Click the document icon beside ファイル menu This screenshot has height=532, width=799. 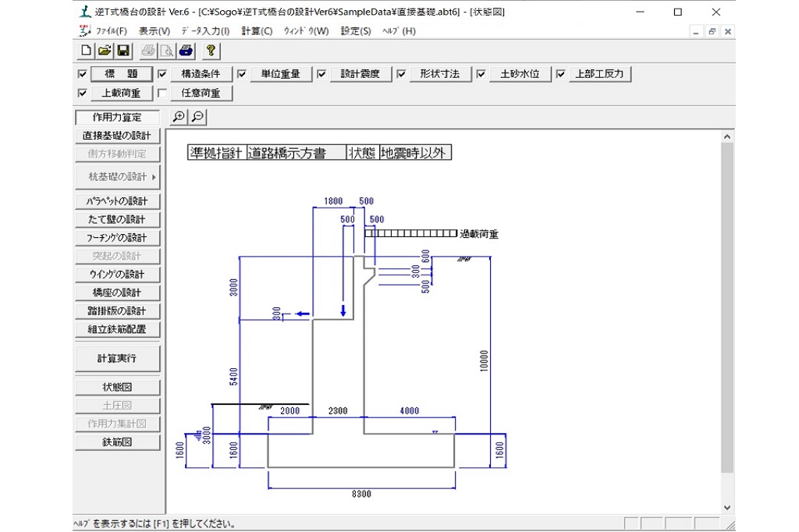[x=85, y=30]
